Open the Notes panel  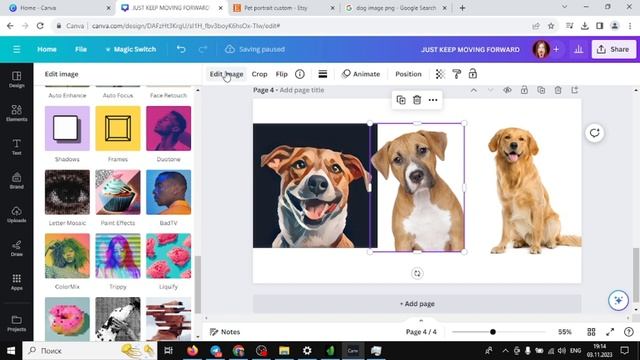[225, 332]
